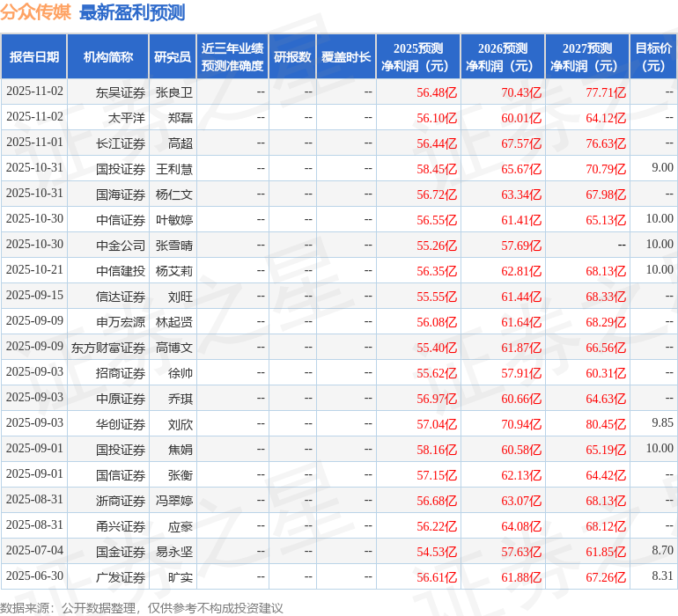This screenshot has width=678, height=616.
Task: Open the 东吴证券 institution entry
Action: click(121, 92)
